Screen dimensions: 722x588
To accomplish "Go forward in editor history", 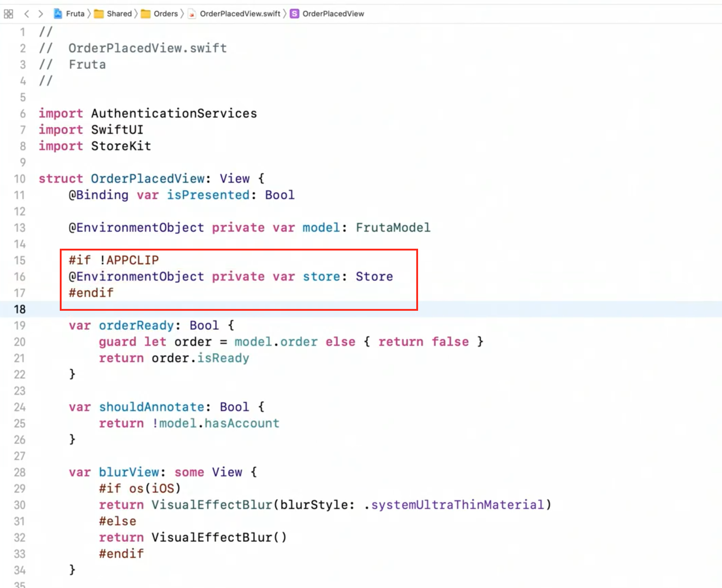I will 41,14.
